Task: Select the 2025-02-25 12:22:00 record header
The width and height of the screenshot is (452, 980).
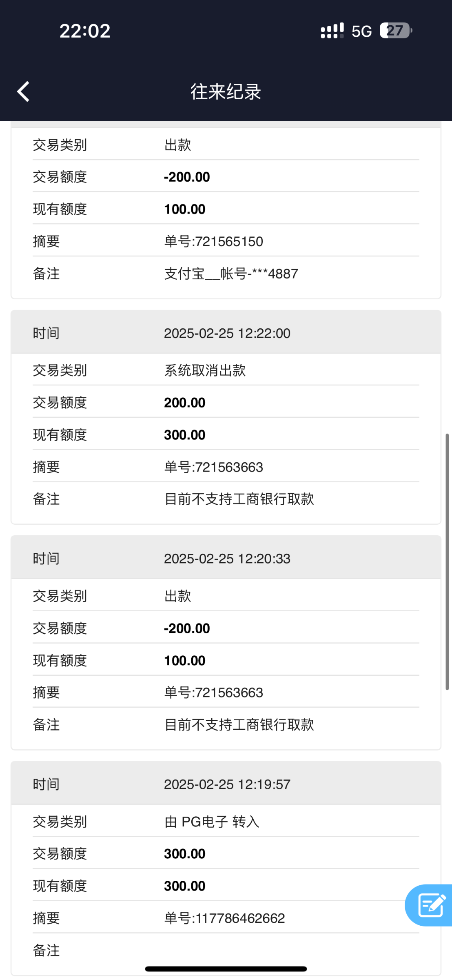Action: pos(226,333)
